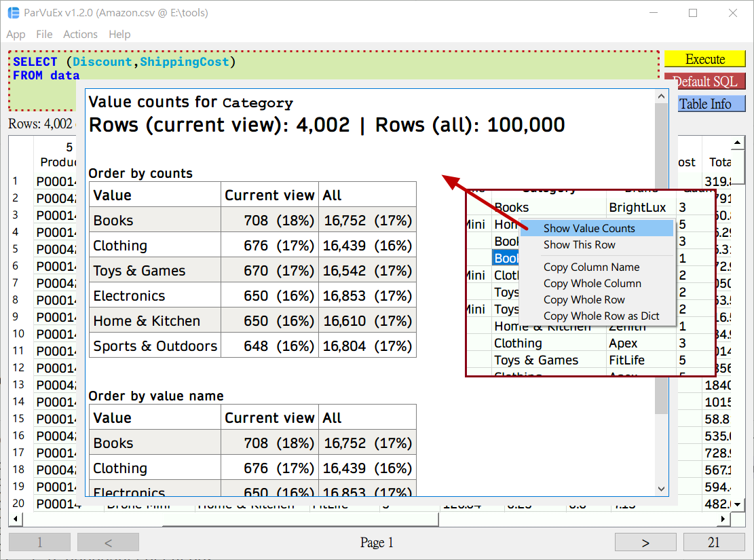Click popup scrollbar down arrow
The height and width of the screenshot is (560, 754).
661,489
